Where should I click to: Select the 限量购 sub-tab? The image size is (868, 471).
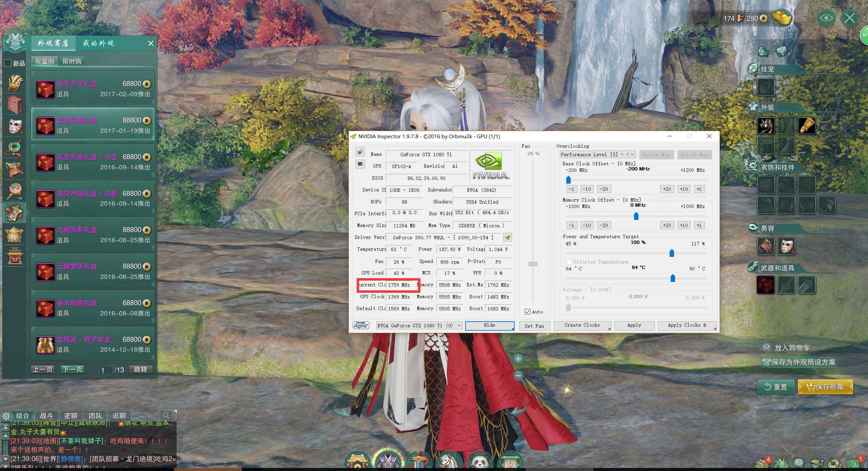pyautogui.click(x=45, y=61)
